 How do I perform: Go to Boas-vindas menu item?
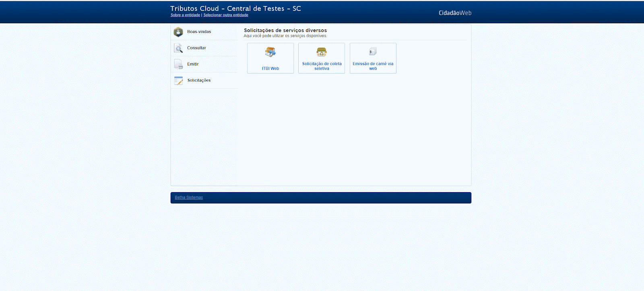(x=199, y=32)
